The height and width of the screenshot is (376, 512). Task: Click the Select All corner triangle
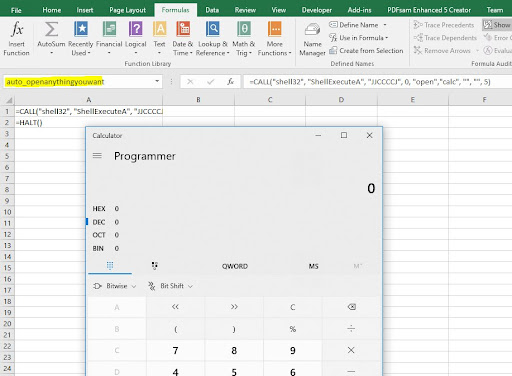click(x=8, y=100)
